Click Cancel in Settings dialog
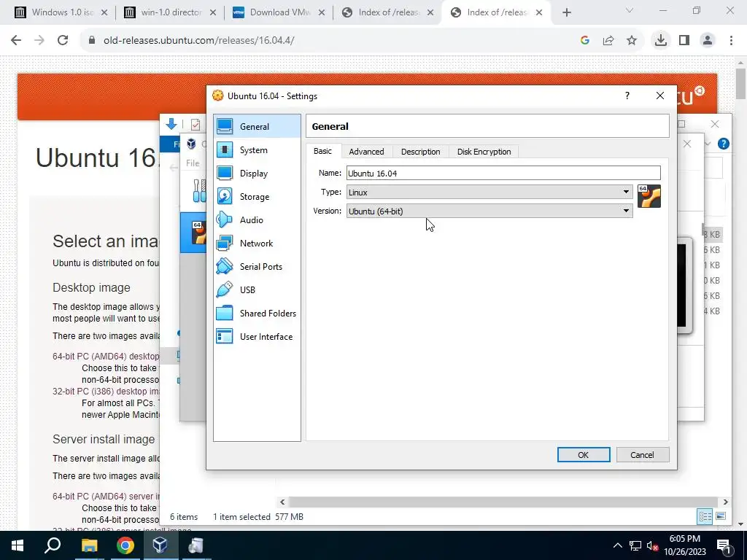This screenshot has width=747, height=560. pyautogui.click(x=642, y=455)
